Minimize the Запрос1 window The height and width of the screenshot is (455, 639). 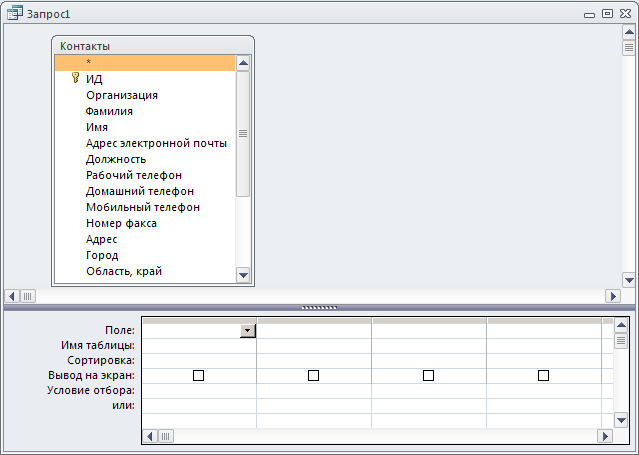pyautogui.click(x=589, y=15)
